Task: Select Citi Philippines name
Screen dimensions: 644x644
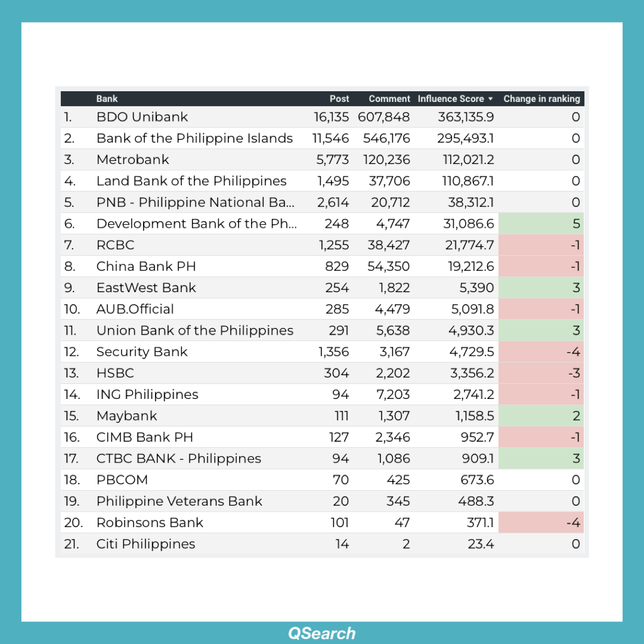Action: [x=146, y=544]
